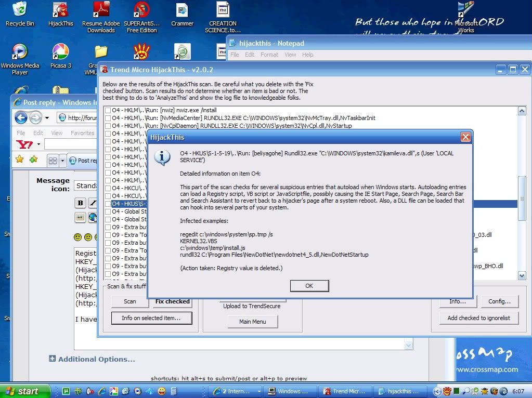Apply bold formatting in the post reply editor
The image size is (532, 398).
[81, 203]
